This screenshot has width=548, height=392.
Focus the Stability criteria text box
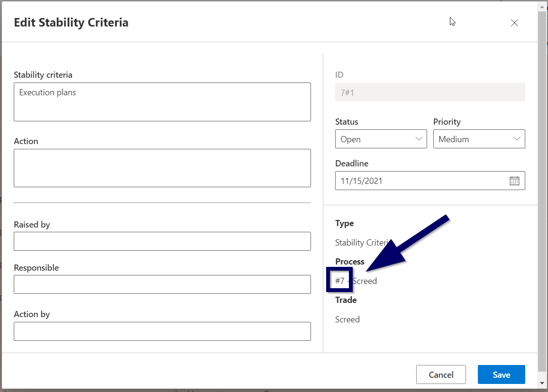click(x=162, y=102)
